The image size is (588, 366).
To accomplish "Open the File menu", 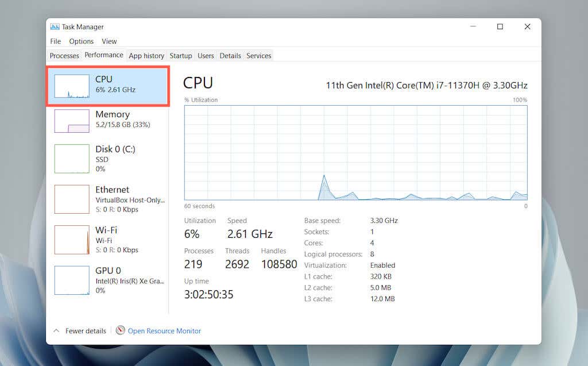I will click(55, 41).
